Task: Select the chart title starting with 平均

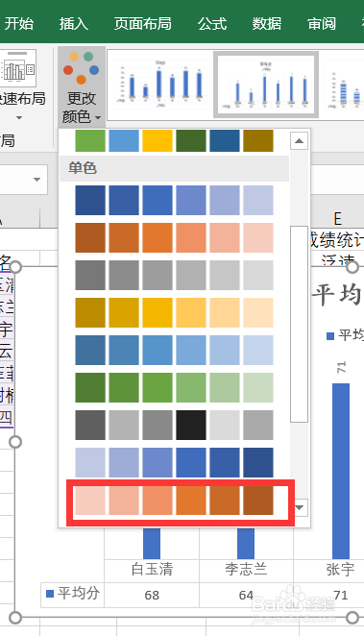Action: coord(337,295)
